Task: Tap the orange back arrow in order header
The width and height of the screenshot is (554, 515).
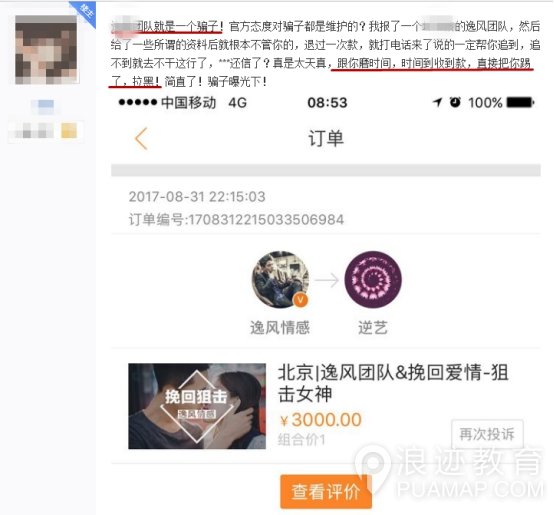Action: 141,139
